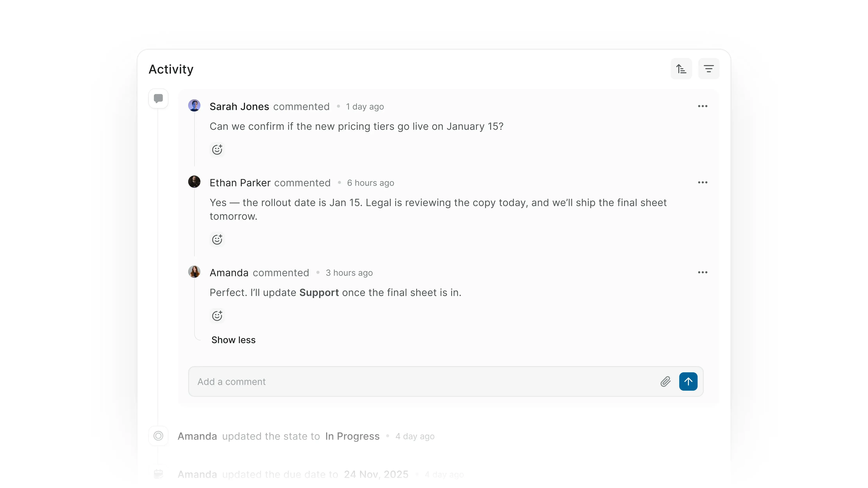Click the name Sarah Jones
The image size is (868, 488).
point(239,106)
